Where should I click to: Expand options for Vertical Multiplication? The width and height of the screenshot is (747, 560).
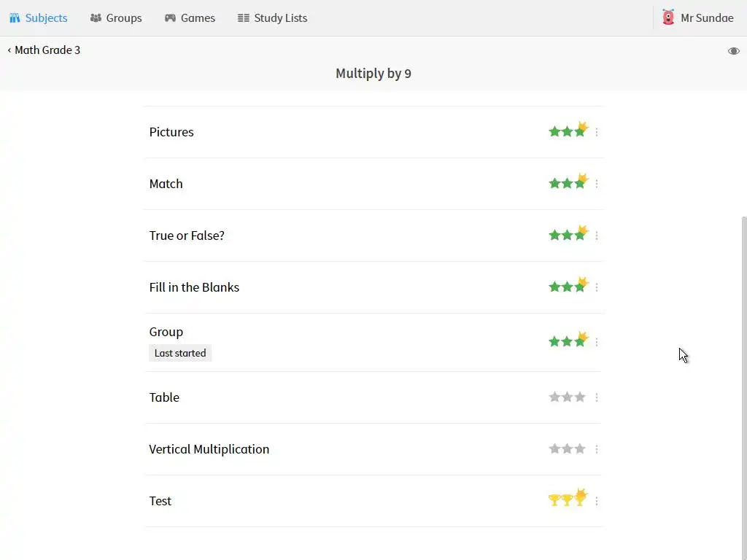point(597,449)
